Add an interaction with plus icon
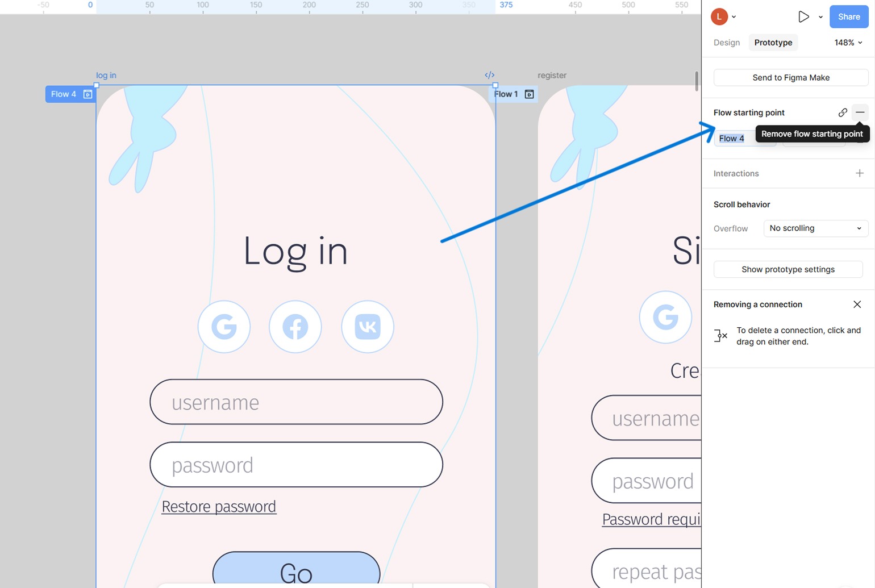The image size is (875, 588). click(859, 173)
